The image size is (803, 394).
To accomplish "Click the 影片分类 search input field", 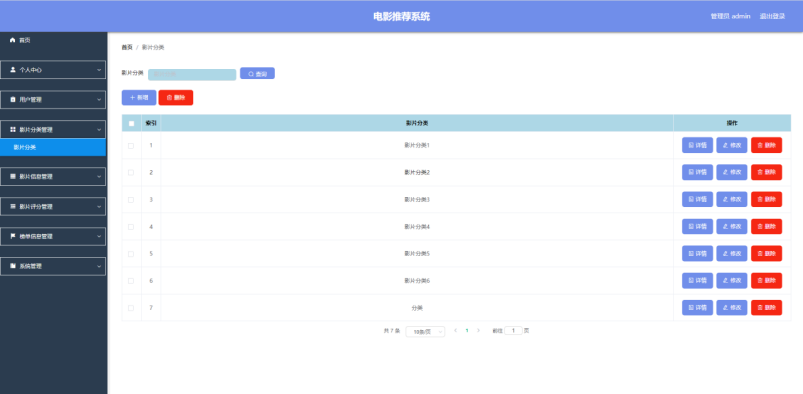I will (192, 74).
